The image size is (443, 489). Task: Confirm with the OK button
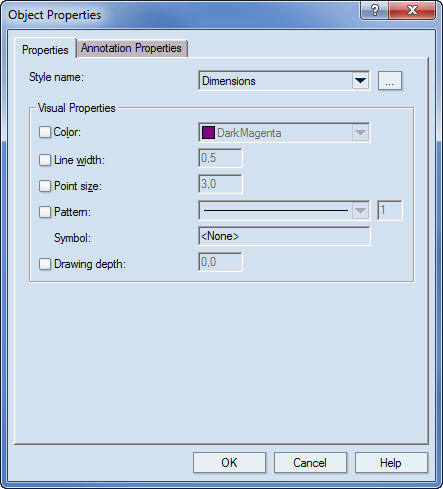(x=229, y=463)
